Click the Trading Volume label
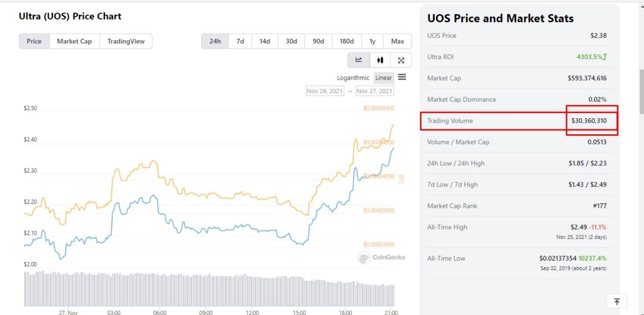644x315 pixels. tap(450, 121)
